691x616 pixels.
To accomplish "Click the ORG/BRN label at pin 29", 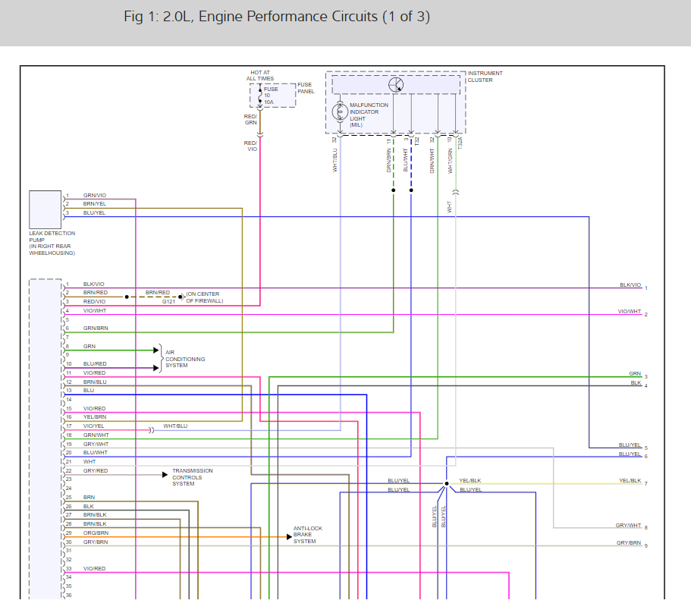I will coord(96,533).
